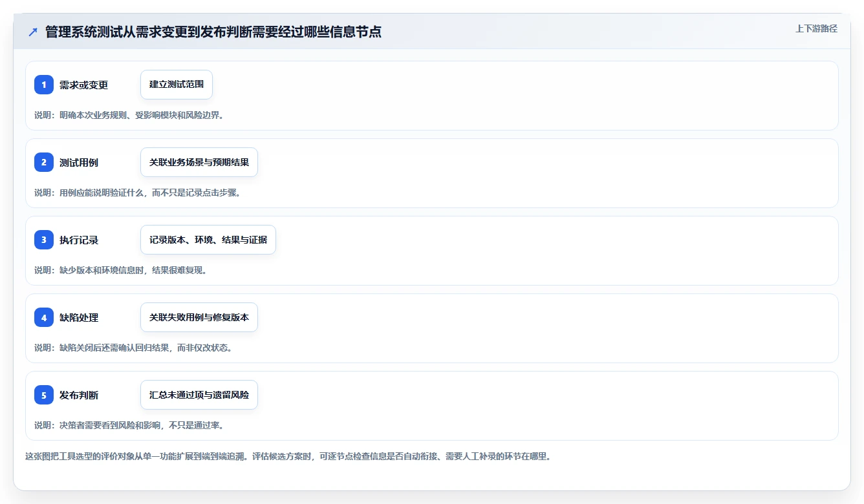864x504 pixels.
Task: Select the 关联业务场景与预期结果 chip
Action: [199, 162]
